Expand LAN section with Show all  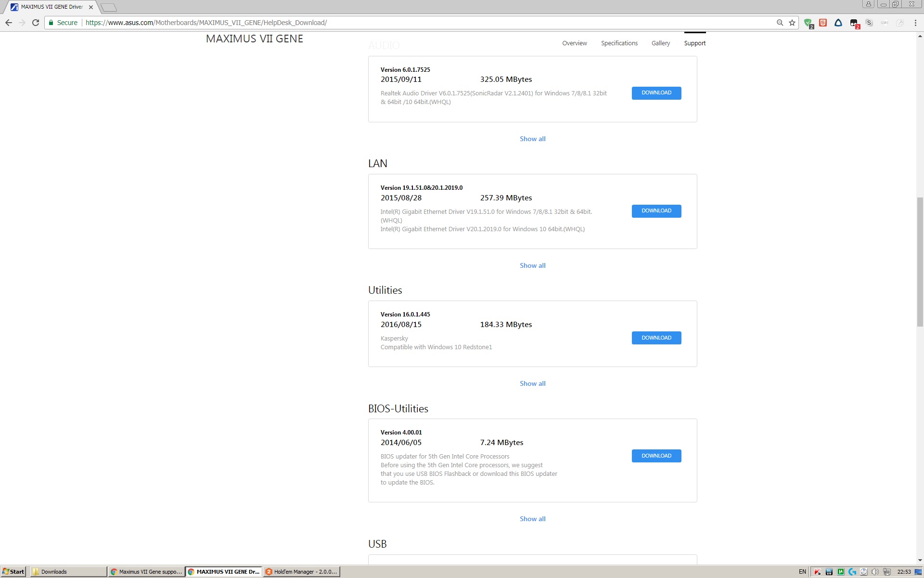pyautogui.click(x=532, y=265)
